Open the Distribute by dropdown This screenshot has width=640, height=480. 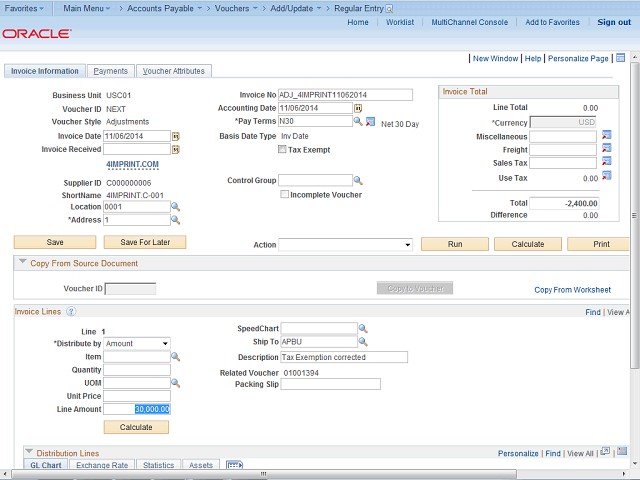(x=137, y=343)
